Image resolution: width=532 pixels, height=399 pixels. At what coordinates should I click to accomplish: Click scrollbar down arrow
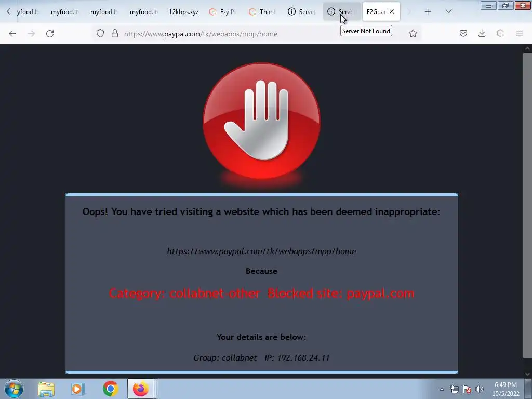pos(527,374)
